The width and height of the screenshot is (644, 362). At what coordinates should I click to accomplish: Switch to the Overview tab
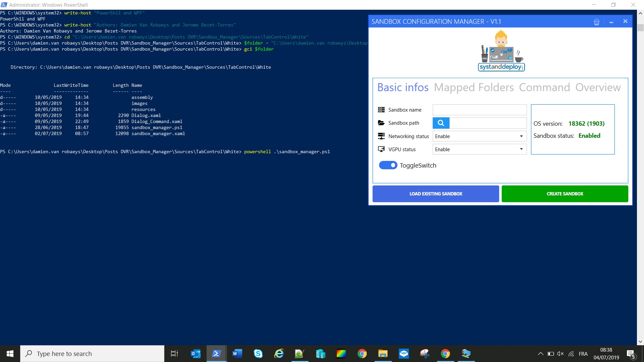[x=598, y=87]
